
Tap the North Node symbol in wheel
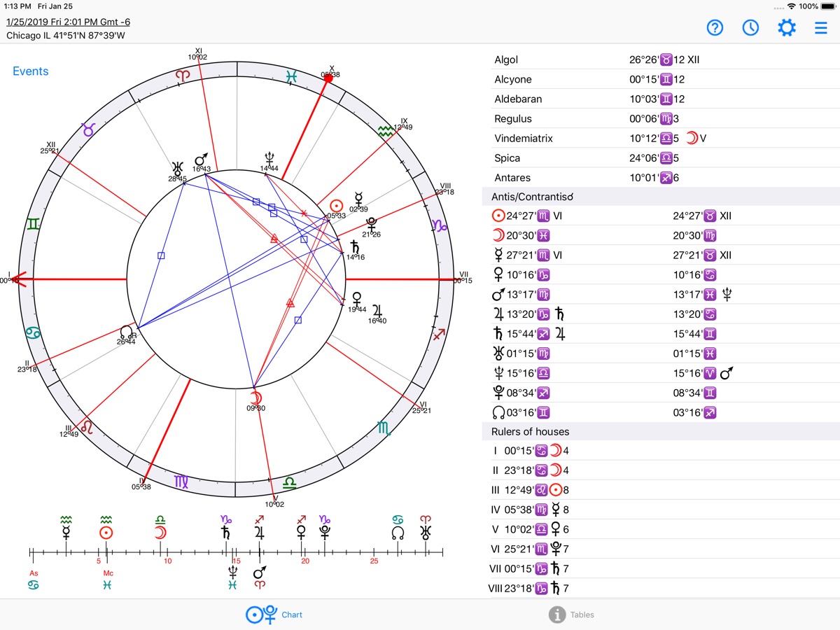pos(126,330)
